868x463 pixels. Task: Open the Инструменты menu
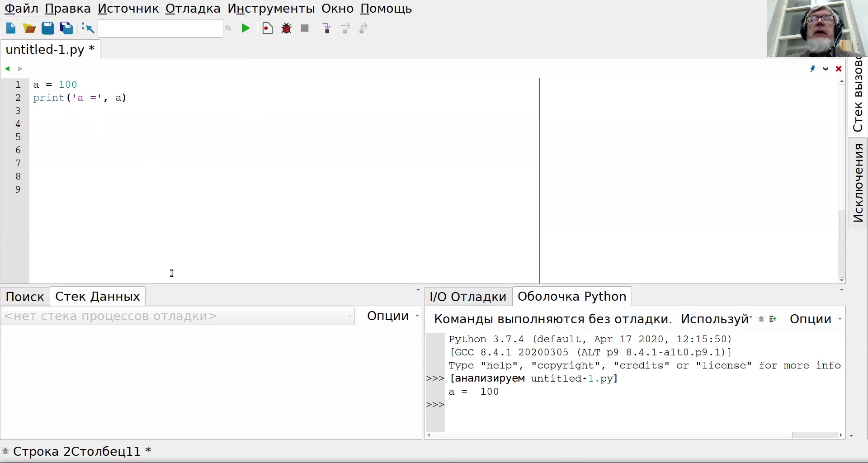point(271,9)
